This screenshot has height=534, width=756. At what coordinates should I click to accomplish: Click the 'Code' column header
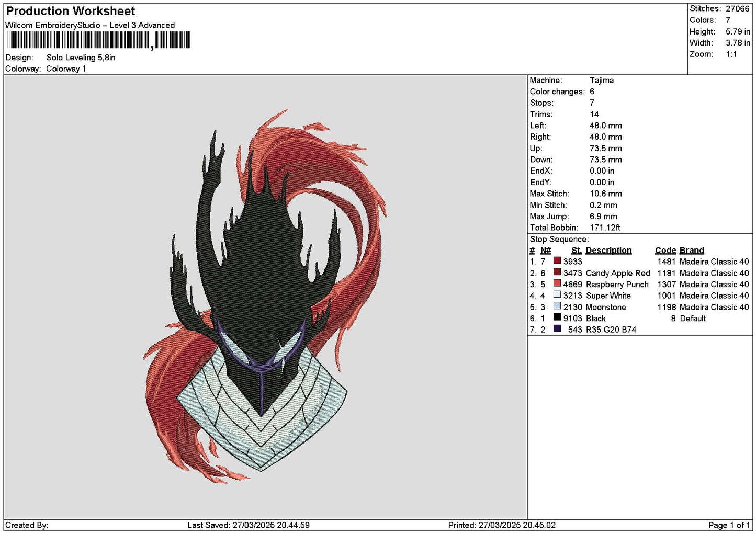pos(665,251)
